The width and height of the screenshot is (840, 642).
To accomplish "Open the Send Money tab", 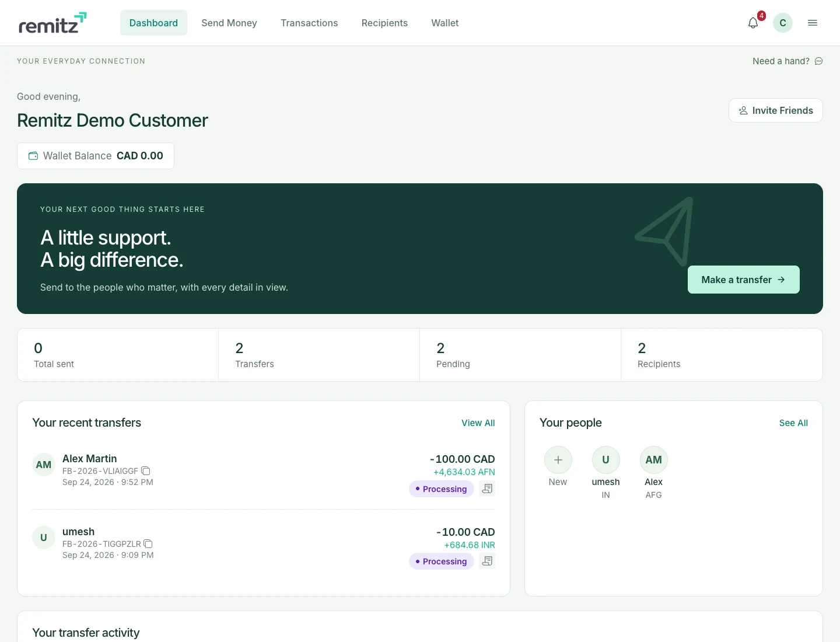I will [x=229, y=23].
